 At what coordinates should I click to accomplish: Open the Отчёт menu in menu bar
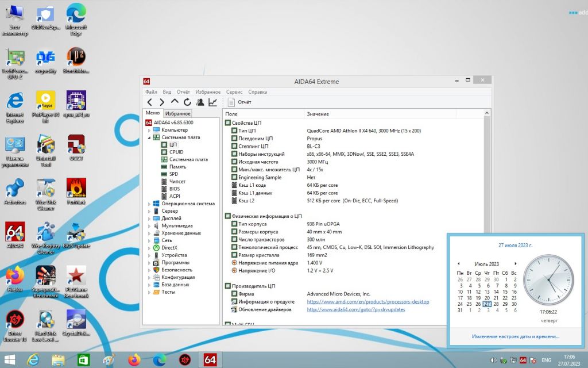[x=183, y=91]
